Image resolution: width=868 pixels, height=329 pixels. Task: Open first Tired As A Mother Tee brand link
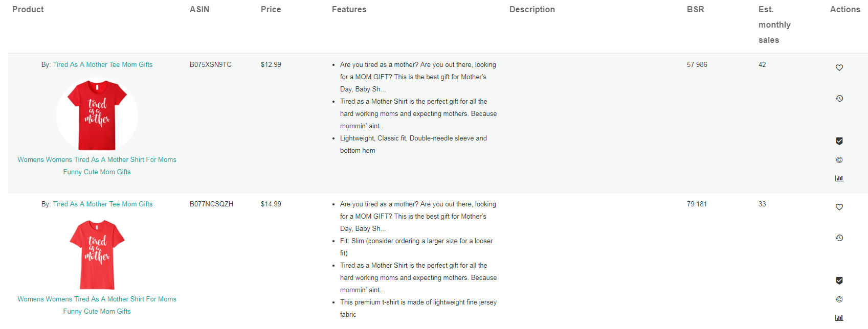click(103, 64)
